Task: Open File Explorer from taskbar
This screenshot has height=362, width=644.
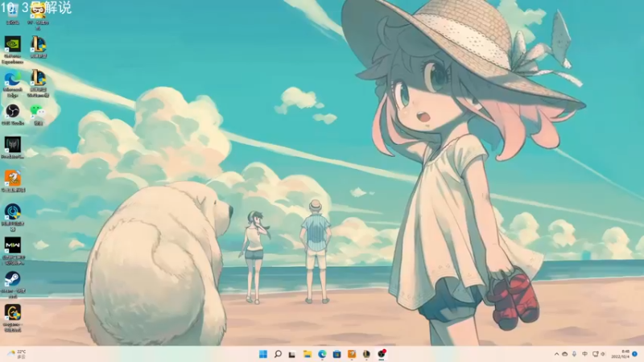Action: coord(308,354)
